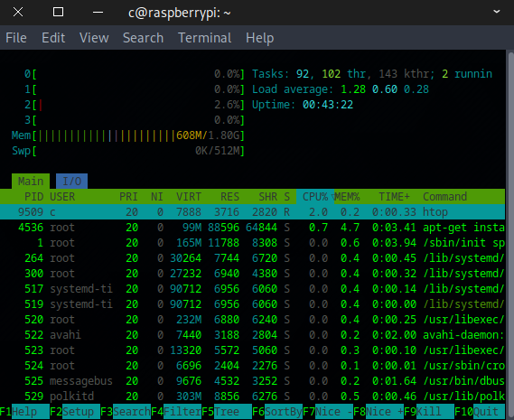Image resolution: width=514 pixels, height=420 pixels.
Task: Sort by the RES column header
Action: [x=229, y=196]
